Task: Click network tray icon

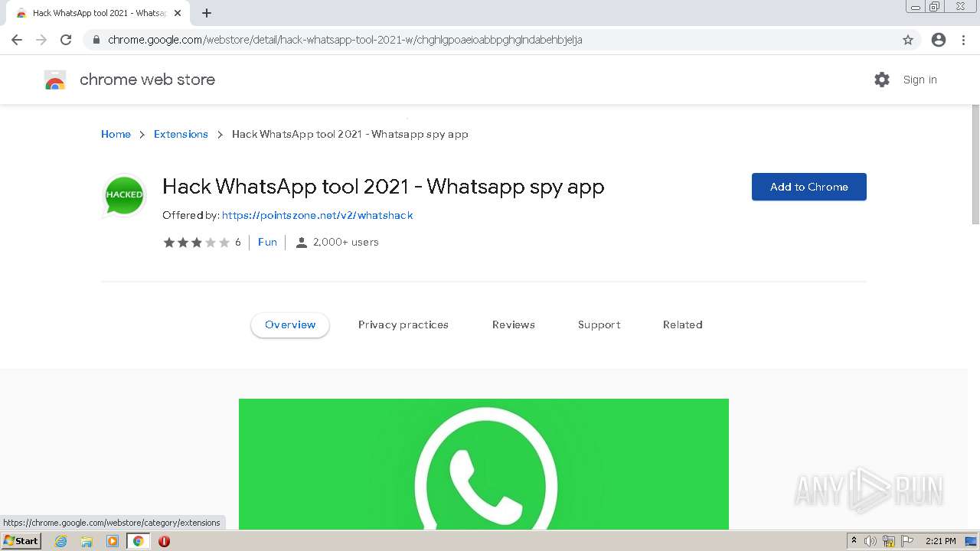Action: point(889,541)
